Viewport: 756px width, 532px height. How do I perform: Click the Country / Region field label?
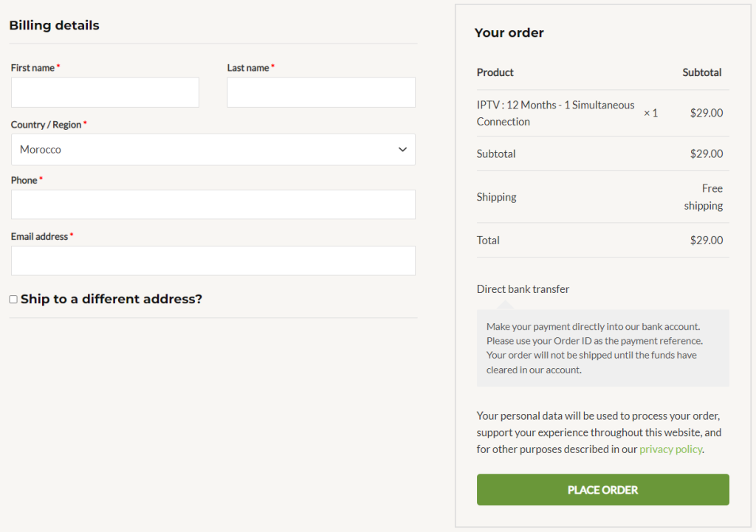46,125
